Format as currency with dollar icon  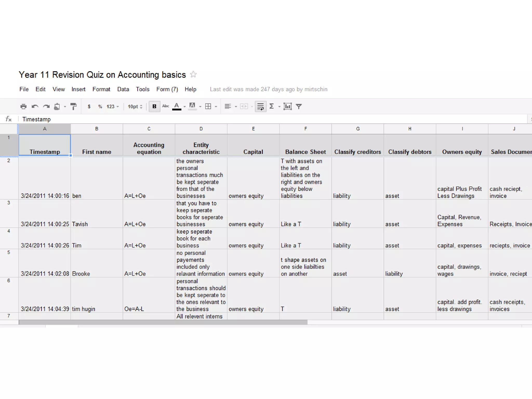[x=89, y=107]
